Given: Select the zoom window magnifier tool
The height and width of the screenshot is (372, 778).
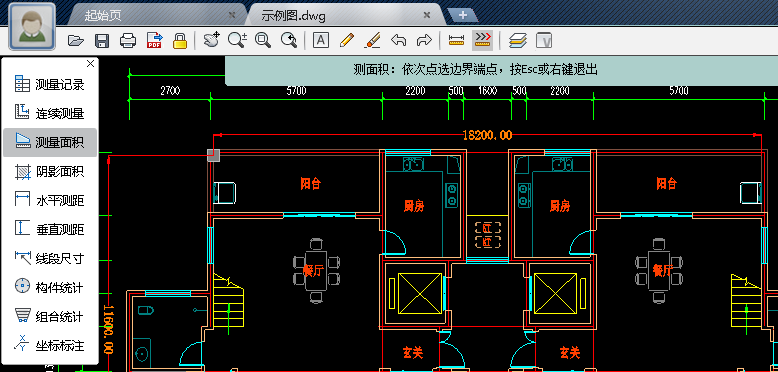Looking at the screenshot, I should tap(263, 40).
